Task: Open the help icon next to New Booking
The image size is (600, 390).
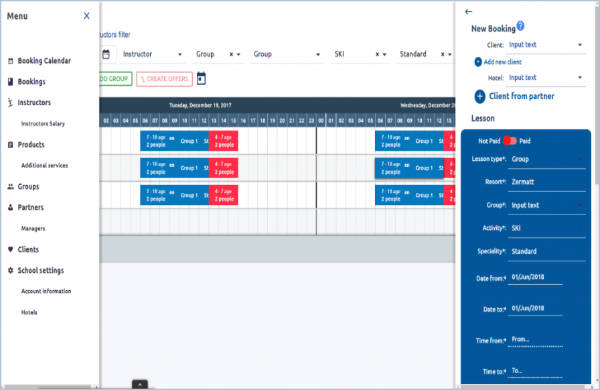Action: click(x=520, y=26)
